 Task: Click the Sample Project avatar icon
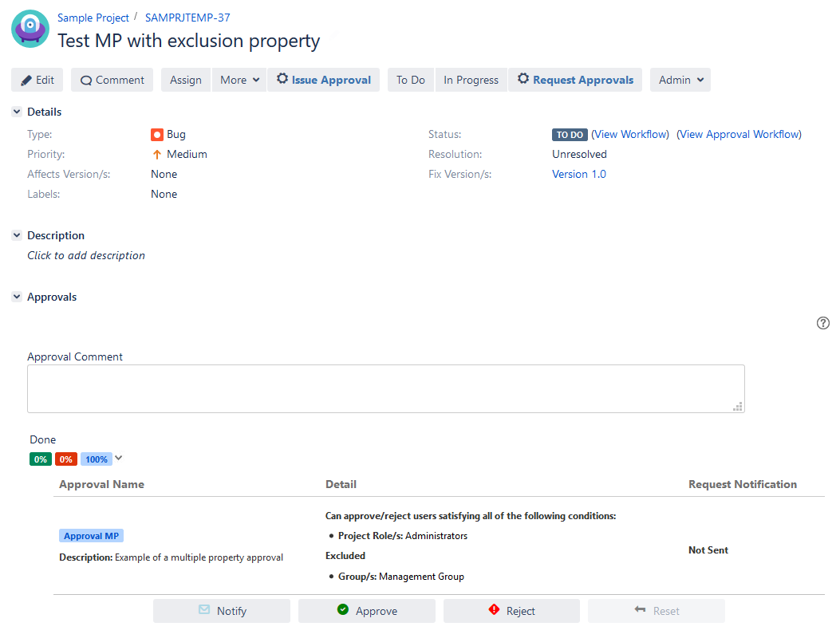pos(30,29)
